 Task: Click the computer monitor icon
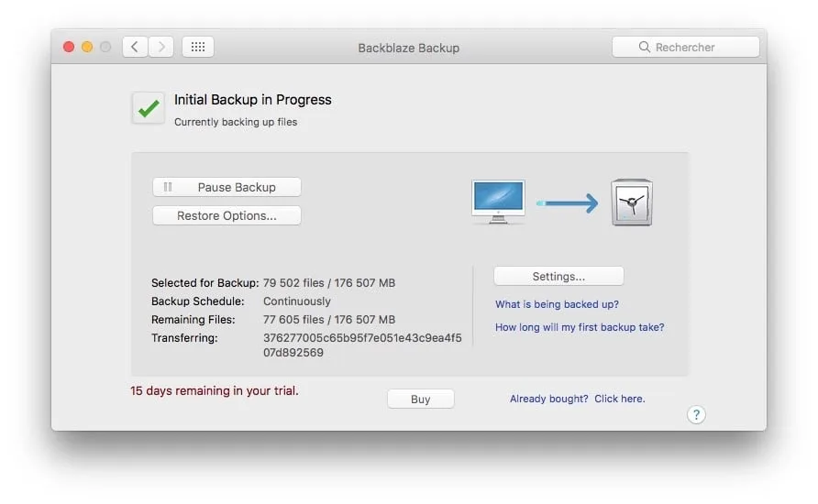click(498, 202)
